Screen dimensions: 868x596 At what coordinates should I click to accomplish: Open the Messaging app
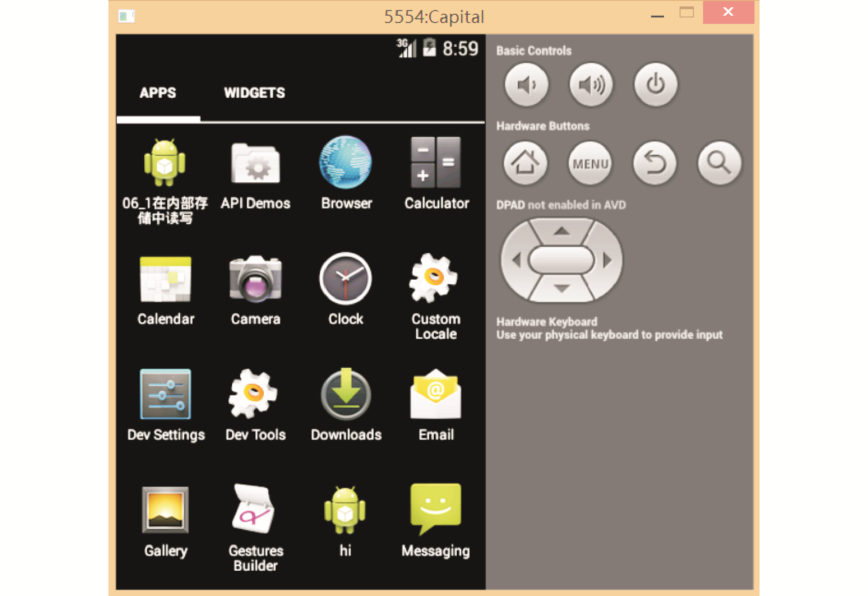(x=436, y=509)
